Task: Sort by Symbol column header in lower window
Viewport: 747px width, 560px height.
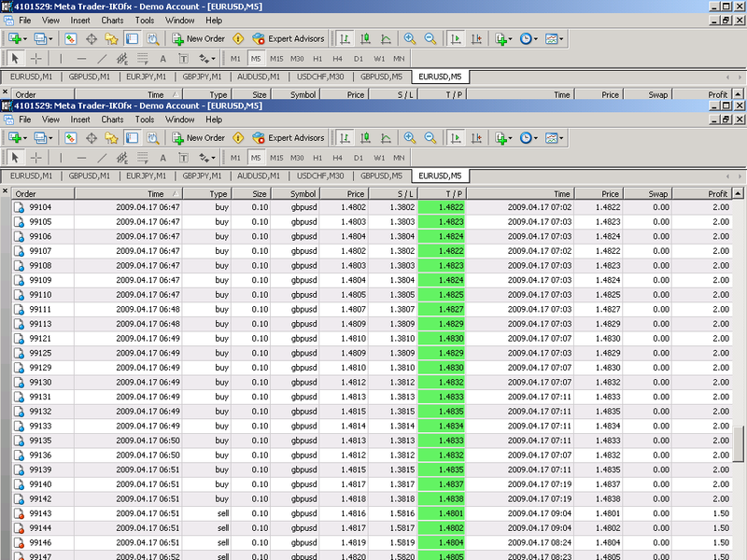Action: point(295,194)
